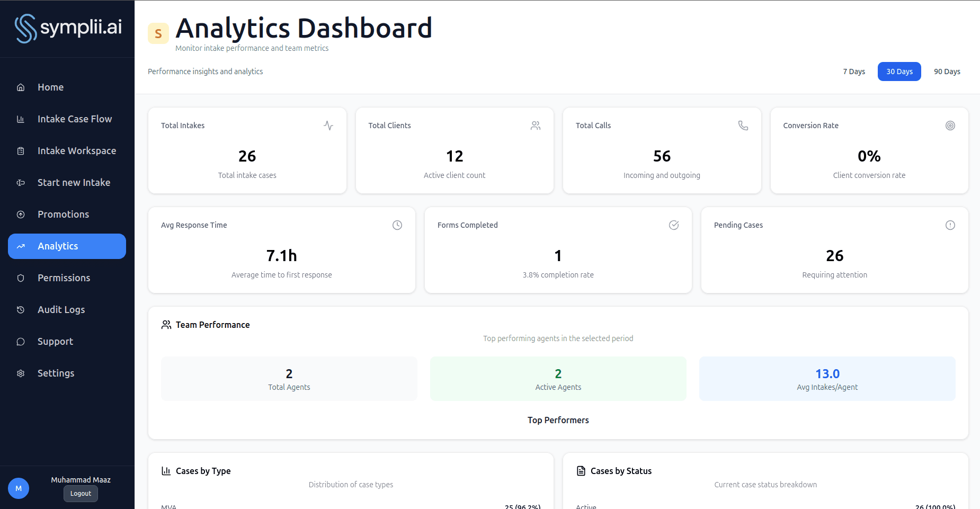
Task: Open Audit Logs via the history icon
Action: coord(20,309)
